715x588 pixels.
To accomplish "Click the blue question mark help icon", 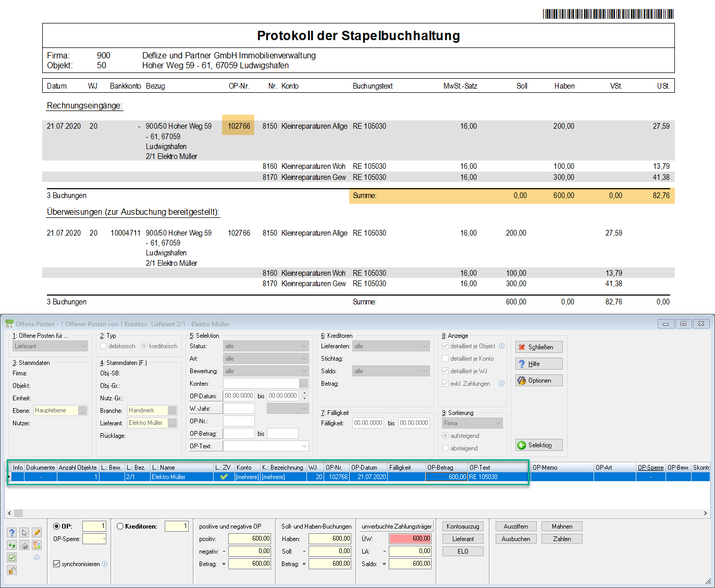I will [x=12, y=533].
